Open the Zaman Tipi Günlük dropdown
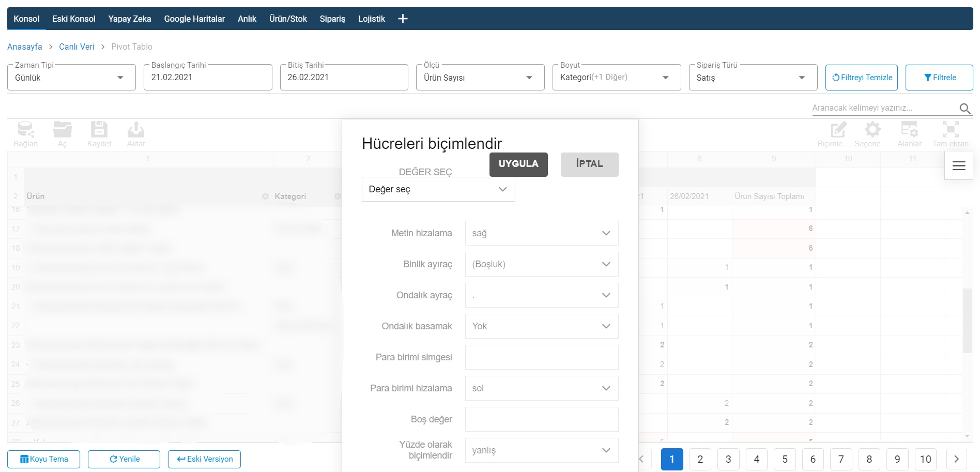This screenshot has height=472, width=980. (71, 78)
